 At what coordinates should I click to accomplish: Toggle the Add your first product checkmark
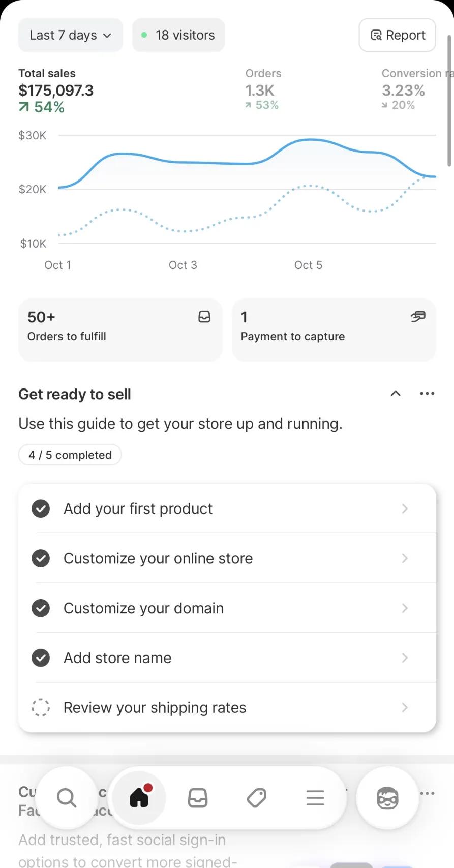41,508
